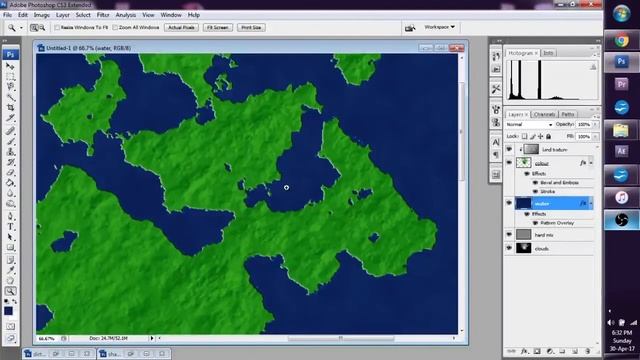This screenshot has width=640, height=360.
Task: Select the Lasso tool
Action: pyautogui.click(x=10, y=87)
